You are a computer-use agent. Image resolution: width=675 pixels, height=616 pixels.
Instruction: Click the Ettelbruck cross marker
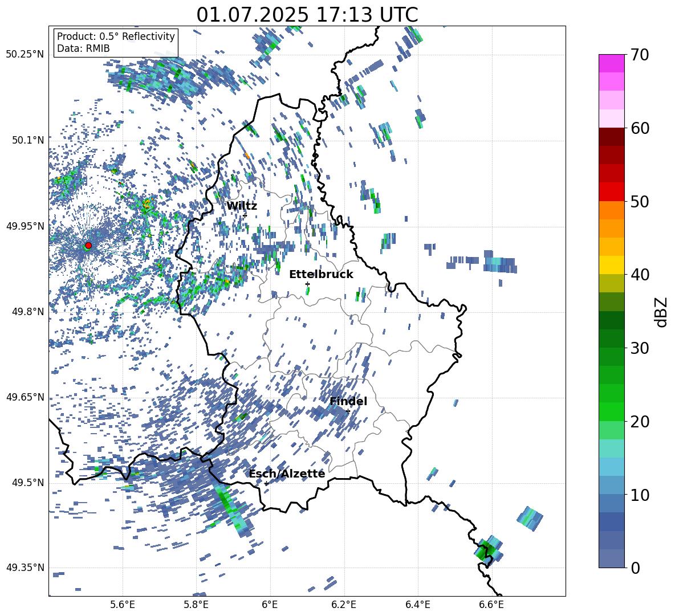[307, 284]
